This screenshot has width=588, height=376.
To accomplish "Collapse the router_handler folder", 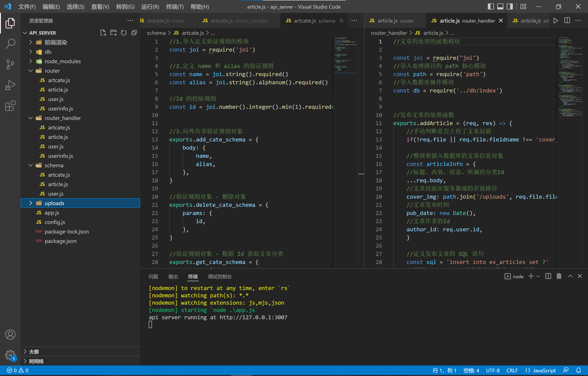I will (x=63, y=118).
